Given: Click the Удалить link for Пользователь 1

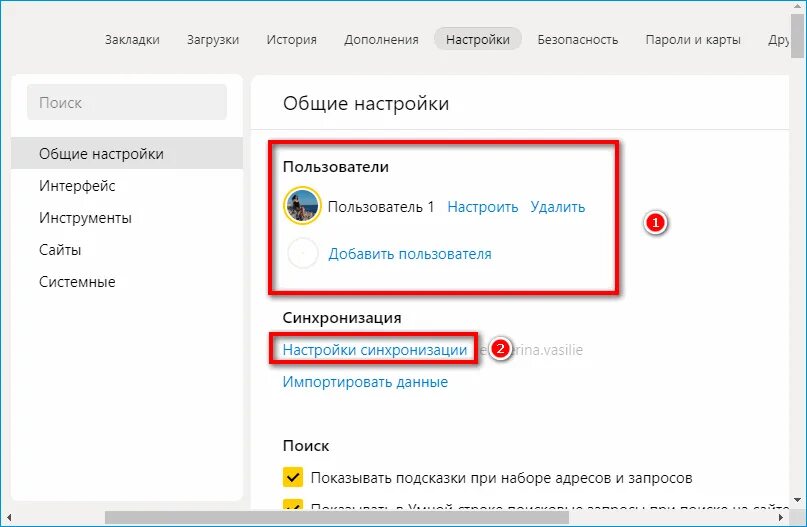Looking at the screenshot, I should (x=557, y=207).
